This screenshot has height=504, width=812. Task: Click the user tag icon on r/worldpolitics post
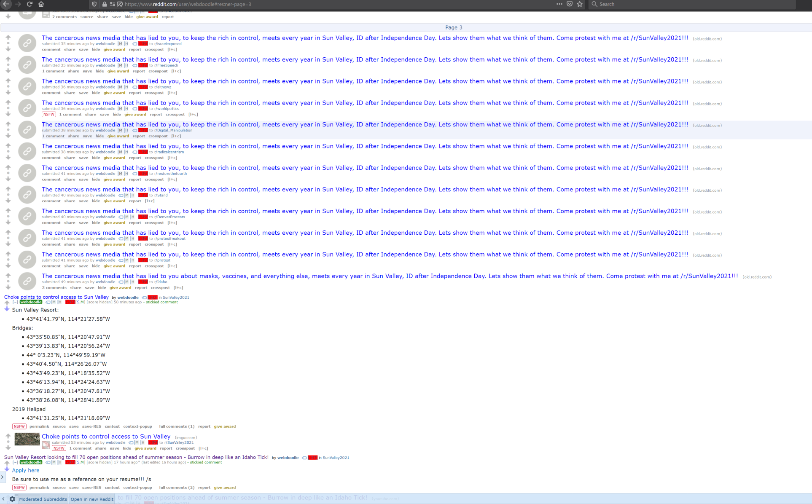coord(134,109)
